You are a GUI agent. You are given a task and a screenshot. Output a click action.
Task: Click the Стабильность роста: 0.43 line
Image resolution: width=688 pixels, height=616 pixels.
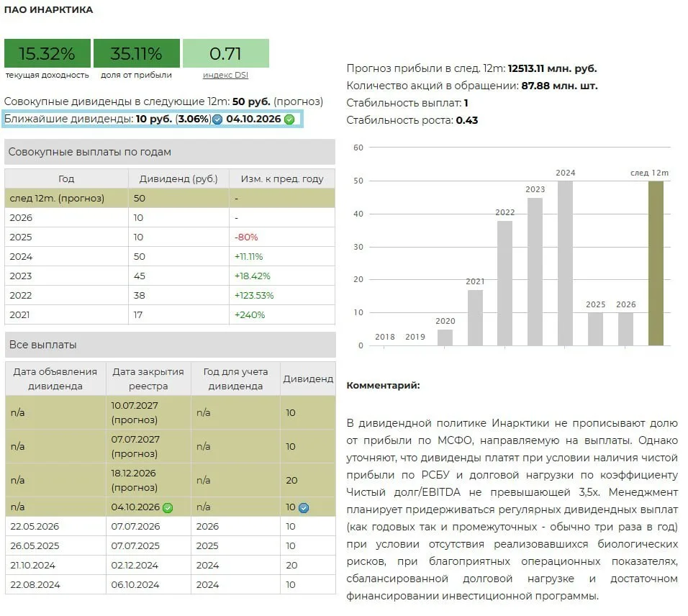[412, 120]
